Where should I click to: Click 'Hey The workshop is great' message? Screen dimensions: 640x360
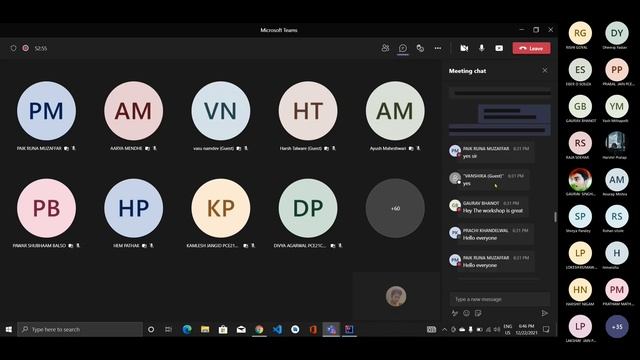pos(493,211)
